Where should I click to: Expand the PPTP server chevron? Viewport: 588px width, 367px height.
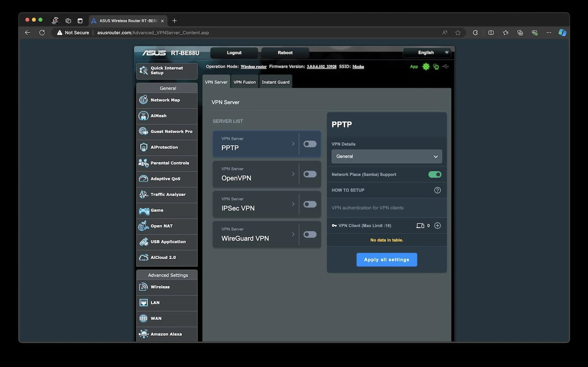coord(293,144)
